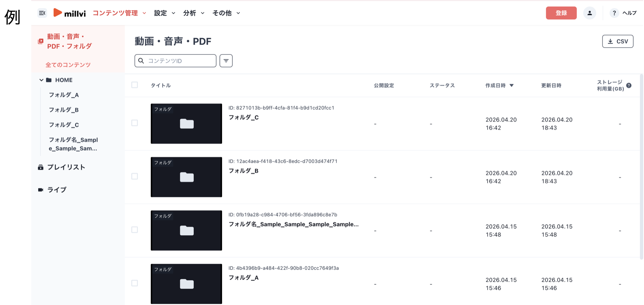Click the ステータス column header

coord(442,85)
